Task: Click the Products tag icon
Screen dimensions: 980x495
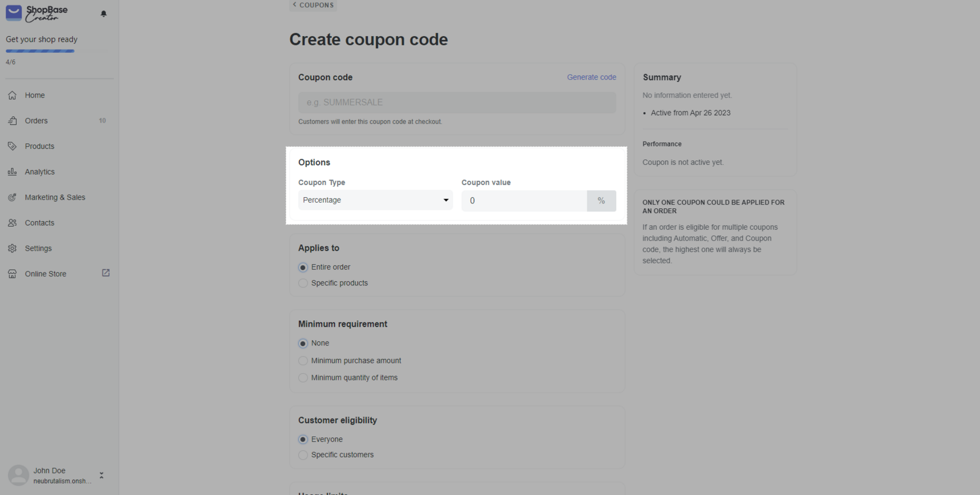Action: (12, 146)
